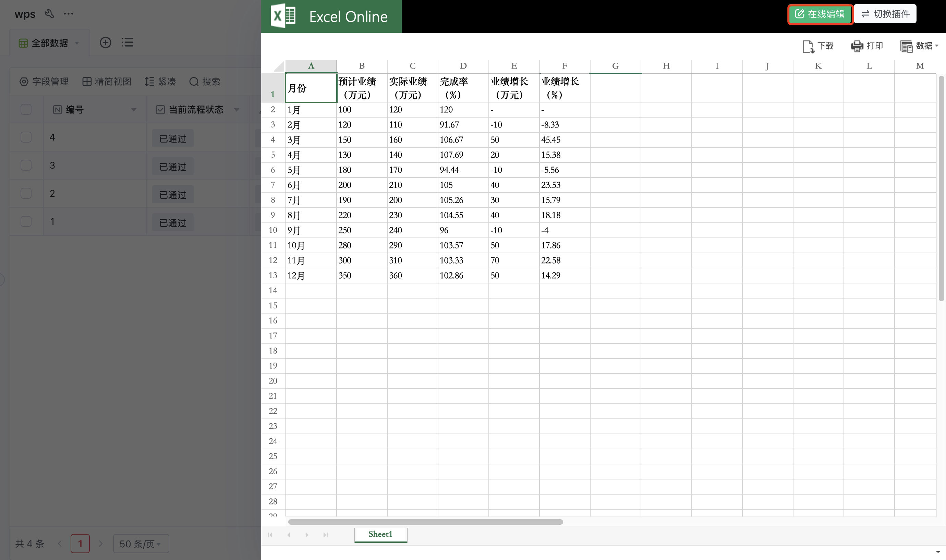
Task: Open the view list icon
Action: pyautogui.click(x=128, y=42)
